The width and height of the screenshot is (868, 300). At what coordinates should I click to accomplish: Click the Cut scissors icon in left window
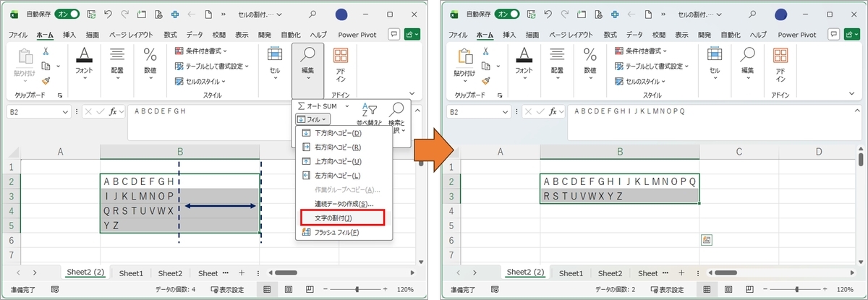[x=46, y=51]
